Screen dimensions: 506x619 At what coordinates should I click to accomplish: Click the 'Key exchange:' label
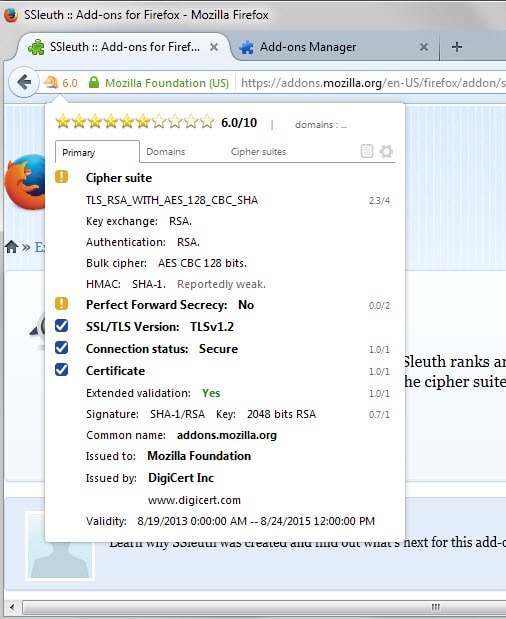[122, 221]
